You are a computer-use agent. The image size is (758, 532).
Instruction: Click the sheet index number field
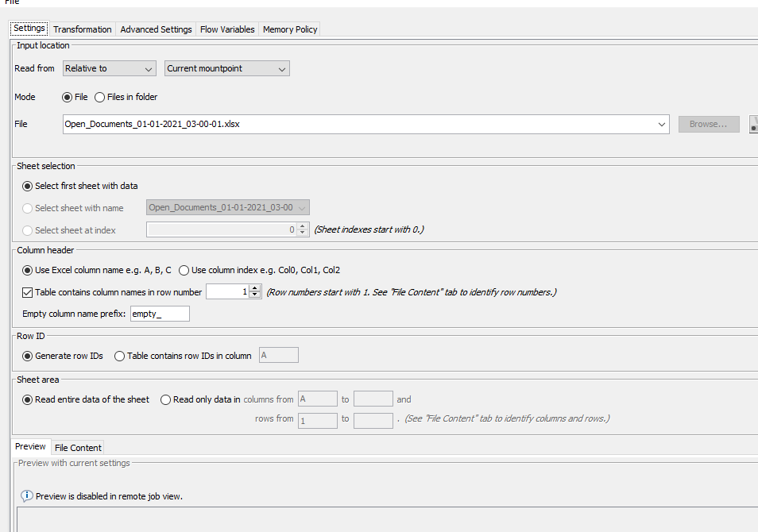tap(222, 230)
